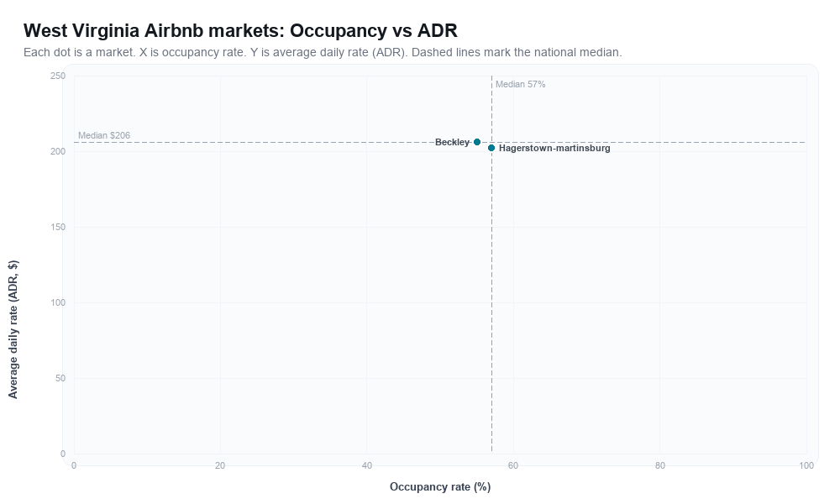
Task: Click the x-axis tick label 60
Action: coord(513,466)
